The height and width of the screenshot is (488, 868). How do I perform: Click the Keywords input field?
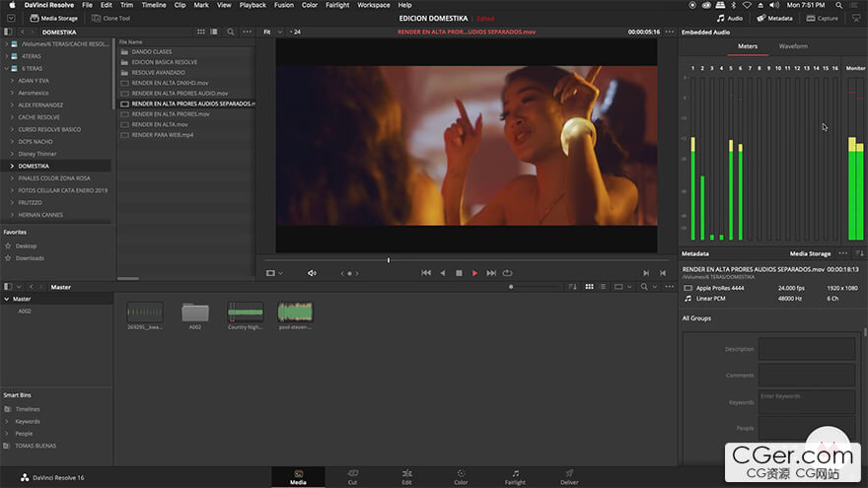(807, 402)
